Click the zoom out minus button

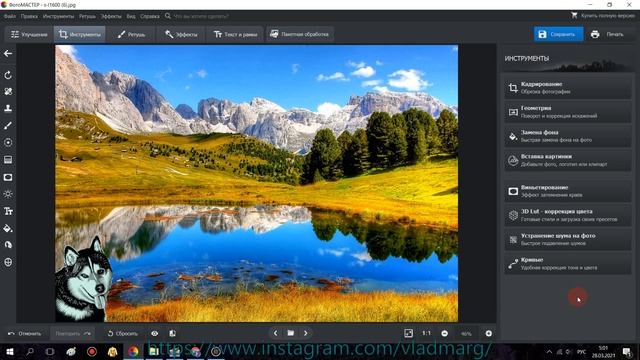(444, 333)
